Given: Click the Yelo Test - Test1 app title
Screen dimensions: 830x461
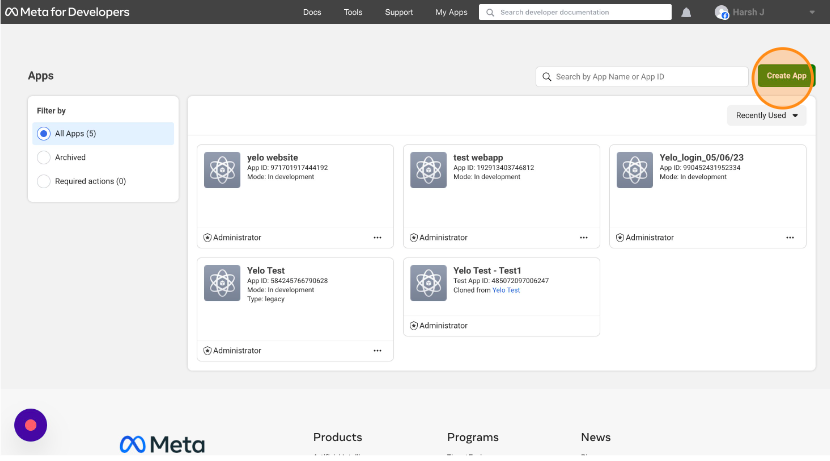Looking at the screenshot, I should coord(487,270).
